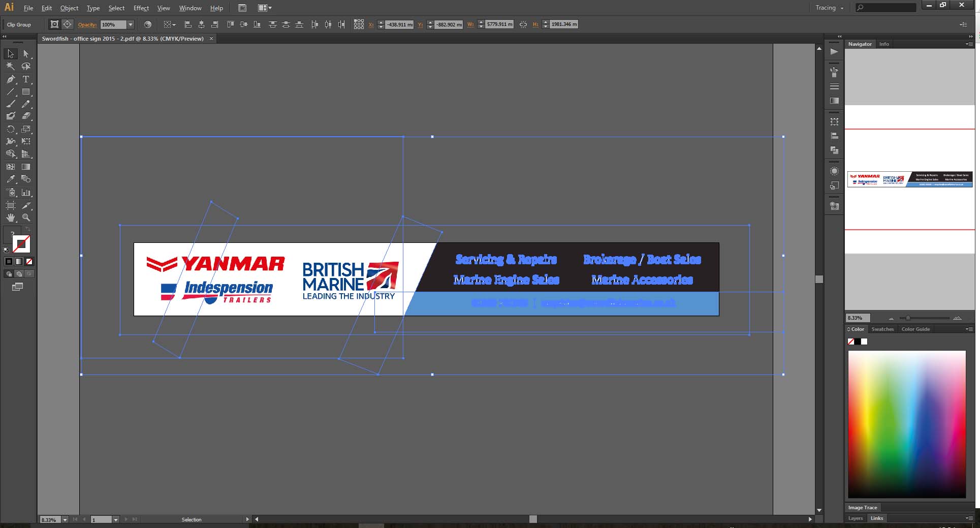Pick the Magic Wand tool
Viewport: 980px width, 528px height.
point(10,66)
